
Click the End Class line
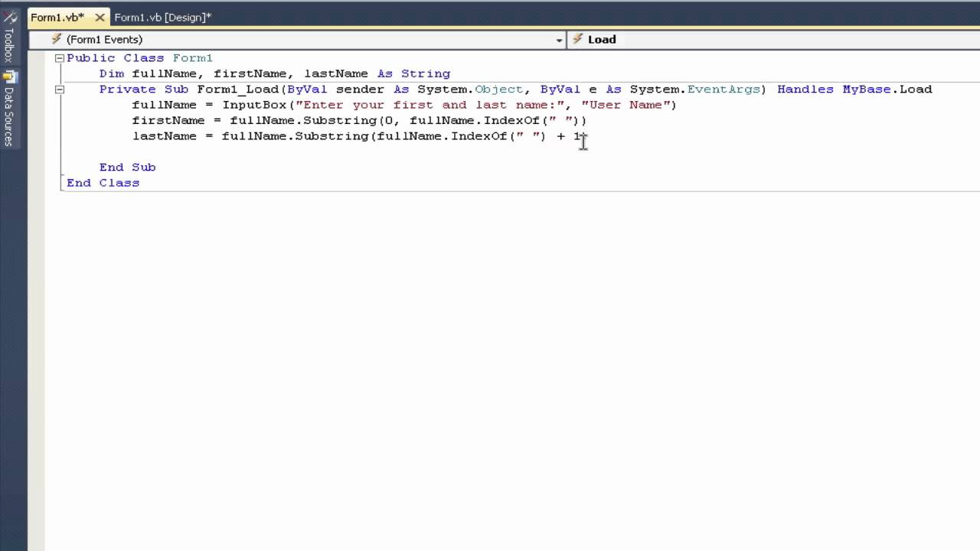103,183
